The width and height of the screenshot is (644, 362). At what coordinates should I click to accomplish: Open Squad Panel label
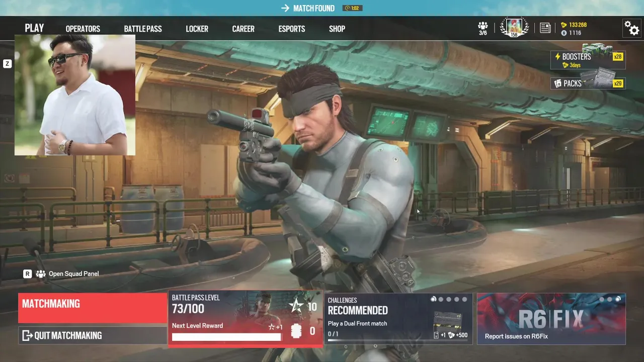pos(73,274)
